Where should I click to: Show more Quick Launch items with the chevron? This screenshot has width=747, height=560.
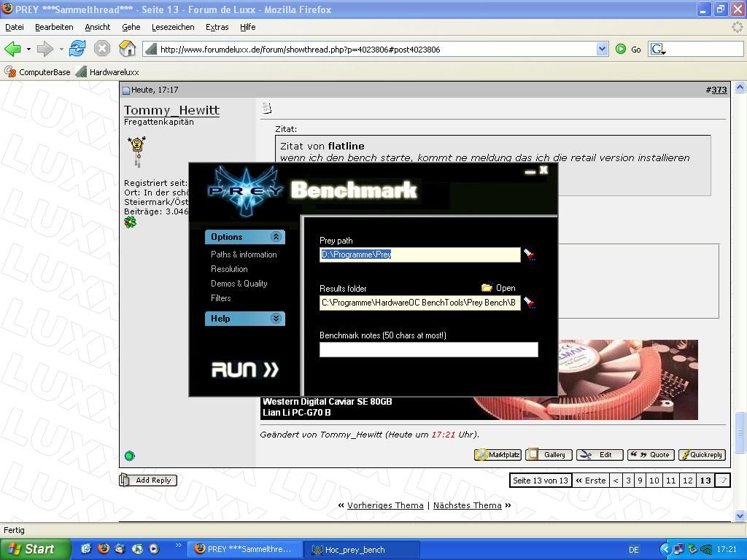tap(179, 545)
